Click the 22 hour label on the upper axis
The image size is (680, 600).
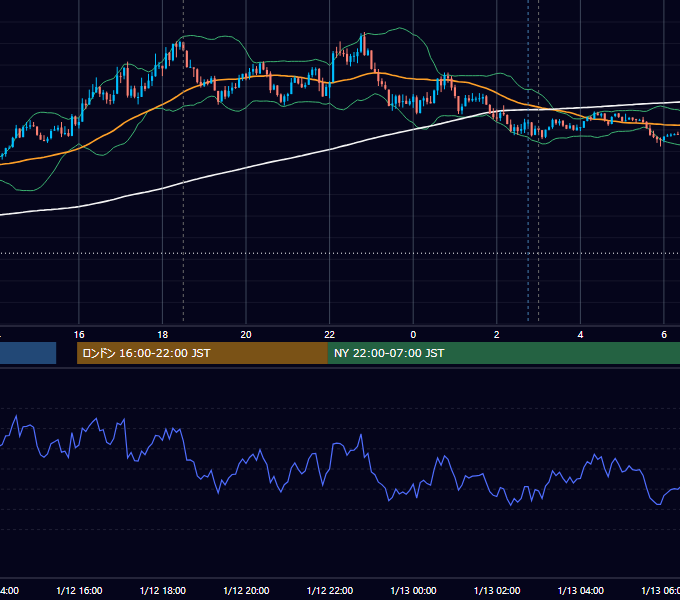click(330, 335)
